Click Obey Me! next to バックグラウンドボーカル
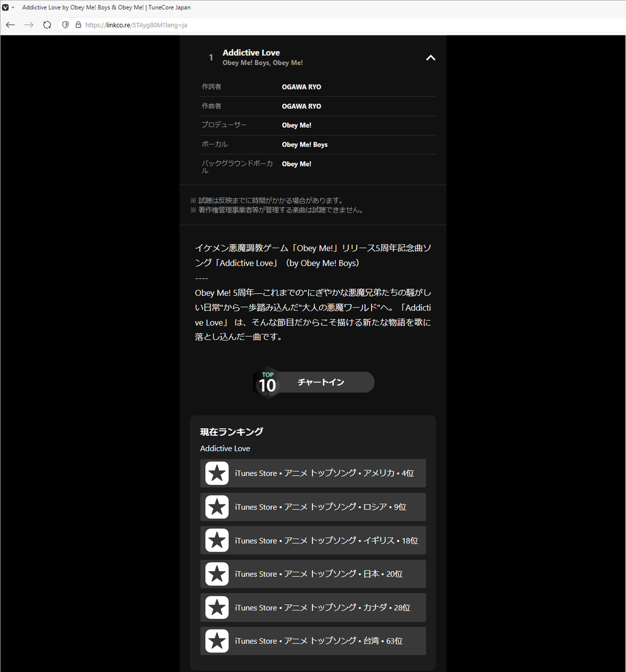The image size is (626, 672). coord(297,164)
